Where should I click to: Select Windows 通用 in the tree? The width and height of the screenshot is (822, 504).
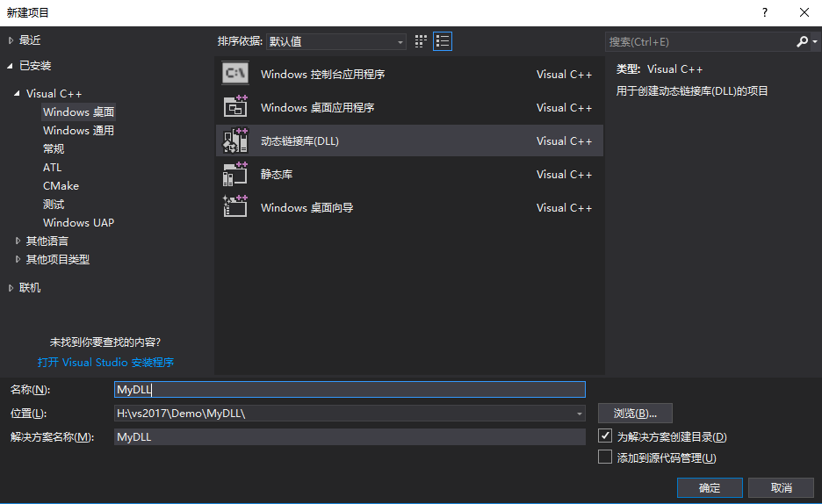pyautogui.click(x=79, y=131)
